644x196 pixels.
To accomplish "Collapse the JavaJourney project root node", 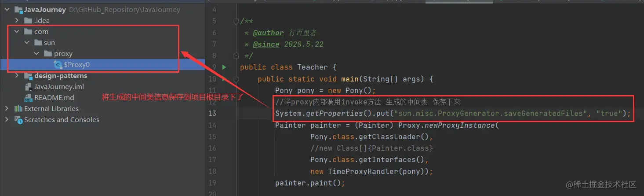I will [x=7, y=9].
